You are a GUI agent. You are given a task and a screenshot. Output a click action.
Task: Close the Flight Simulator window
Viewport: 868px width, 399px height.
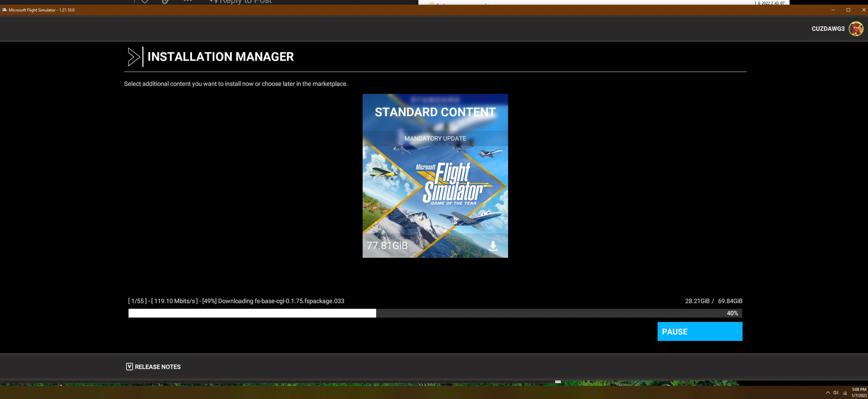click(x=863, y=10)
